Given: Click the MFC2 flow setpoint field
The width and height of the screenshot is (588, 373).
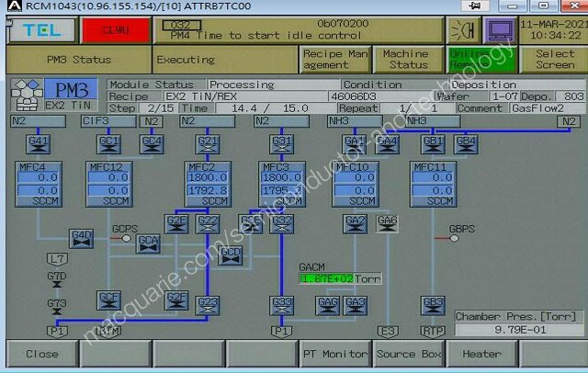Looking at the screenshot, I should [x=208, y=178].
